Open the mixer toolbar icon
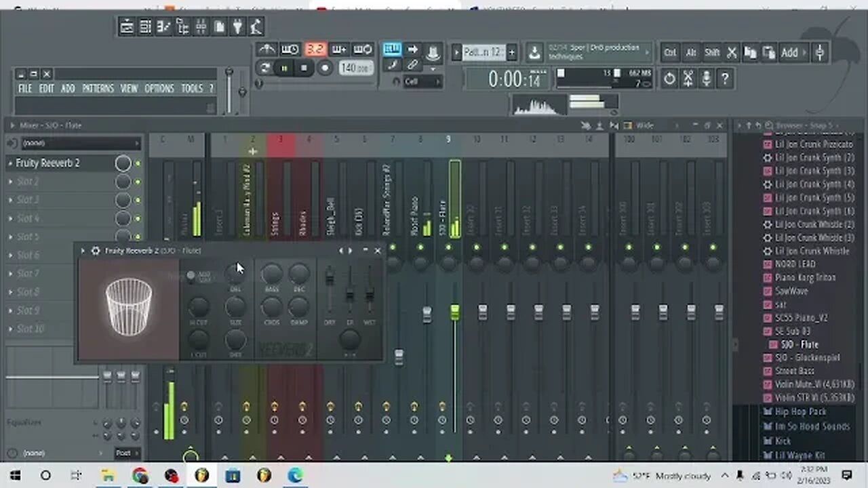Image resolution: width=868 pixels, height=488 pixels. tap(201, 27)
